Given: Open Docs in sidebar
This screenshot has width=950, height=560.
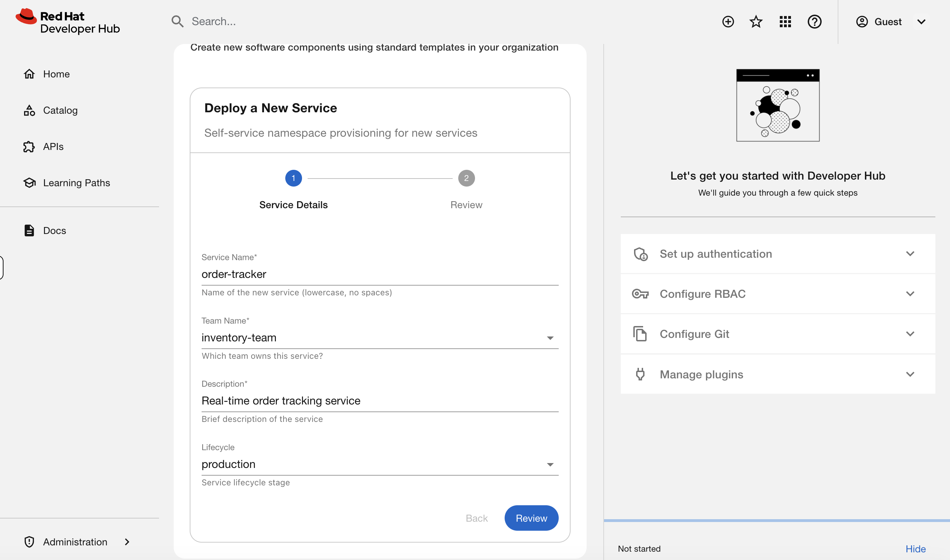Looking at the screenshot, I should (79, 230).
